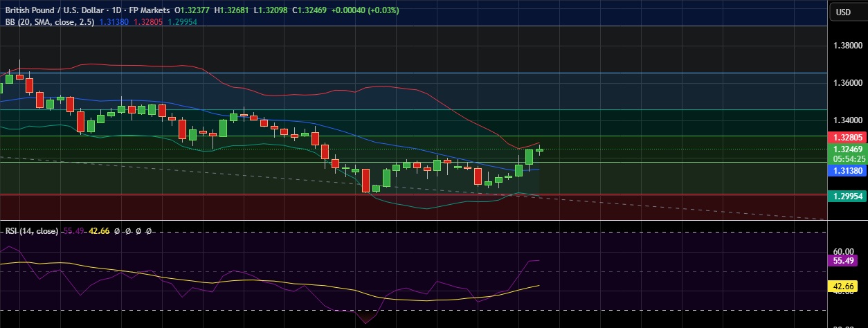Click the 1.36000 price scale label
The image size is (868, 328).
point(847,83)
